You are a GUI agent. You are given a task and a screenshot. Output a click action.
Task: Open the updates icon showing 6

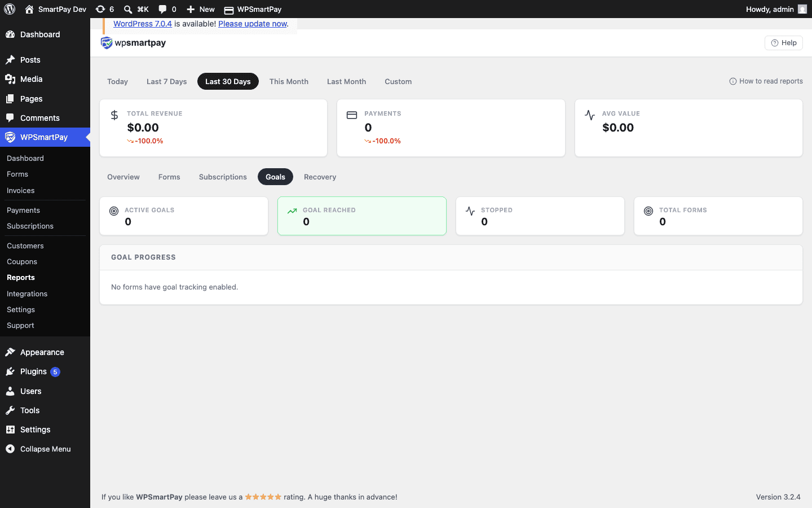click(x=100, y=9)
